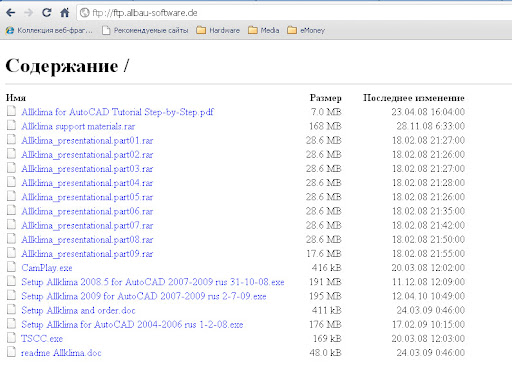Download Setup Allklima 2008.5 rus 31-10-08.exe
Screen dimensions: 512x367
coord(153,282)
